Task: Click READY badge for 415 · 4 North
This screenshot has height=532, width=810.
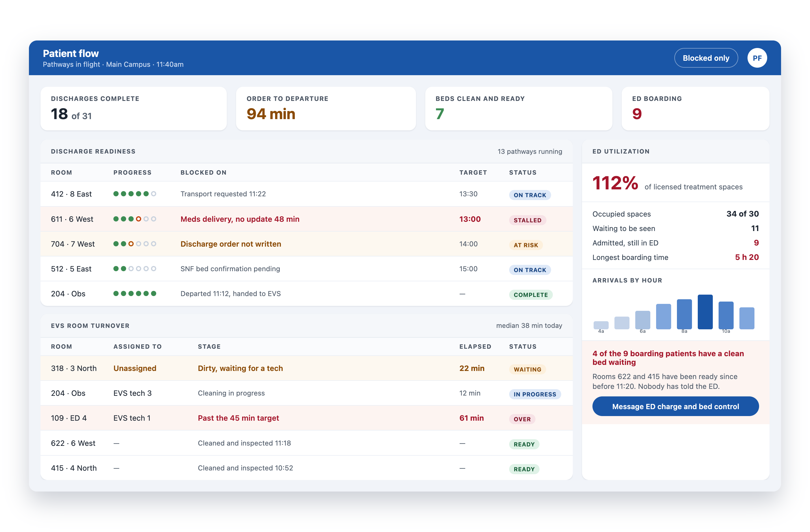Action: tap(524, 469)
